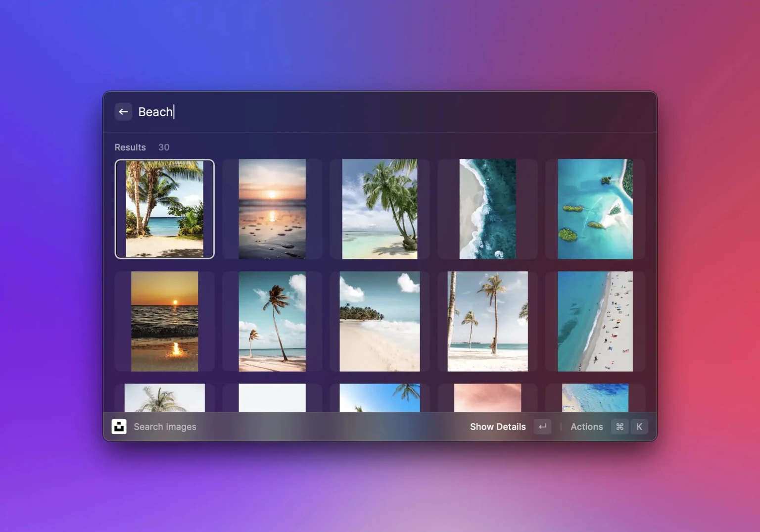Viewport: 760px width, 532px height.
Task: Pick the tall palm against blue sky photo
Action: [272, 321]
